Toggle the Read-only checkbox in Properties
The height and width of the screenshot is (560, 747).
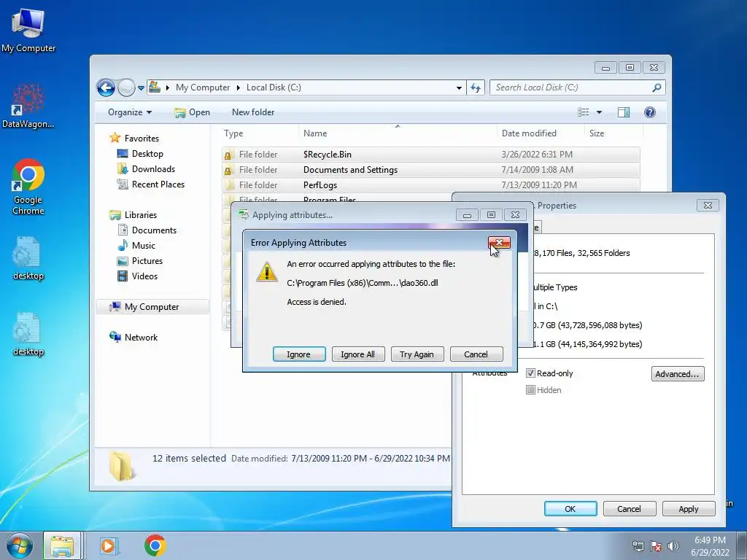point(530,373)
